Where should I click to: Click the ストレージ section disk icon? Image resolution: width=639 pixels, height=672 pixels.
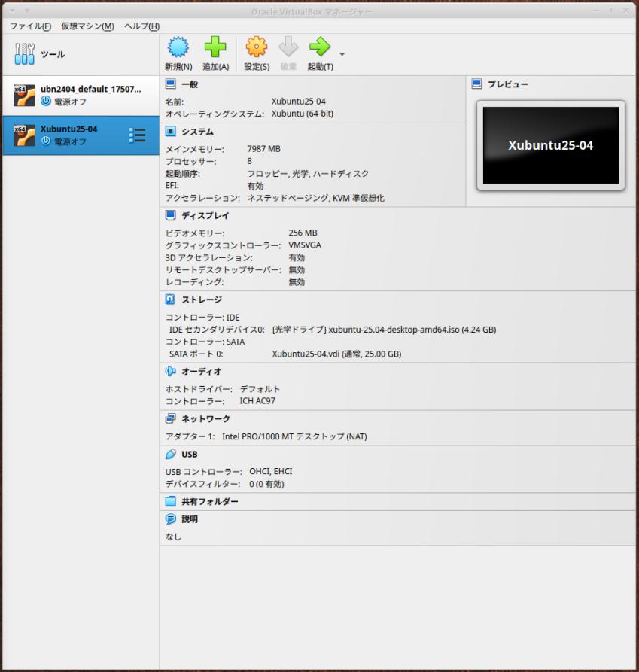pos(170,300)
